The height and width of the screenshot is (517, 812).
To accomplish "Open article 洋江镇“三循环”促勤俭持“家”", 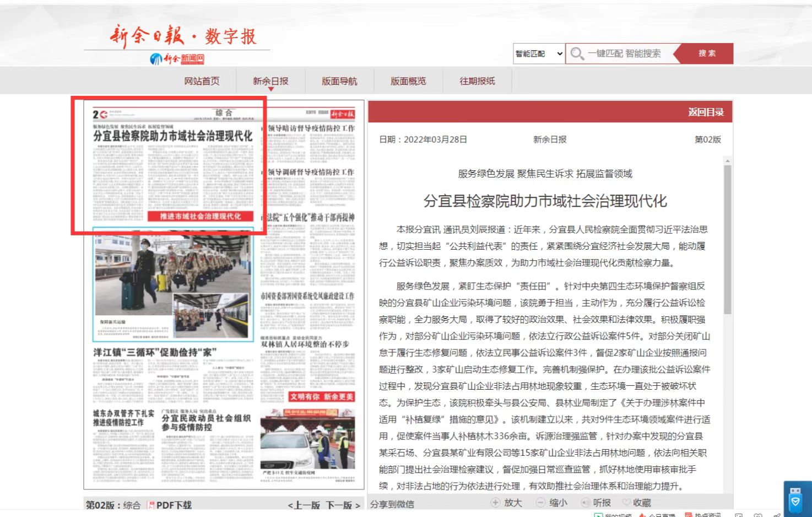I will [x=155, y=352].
